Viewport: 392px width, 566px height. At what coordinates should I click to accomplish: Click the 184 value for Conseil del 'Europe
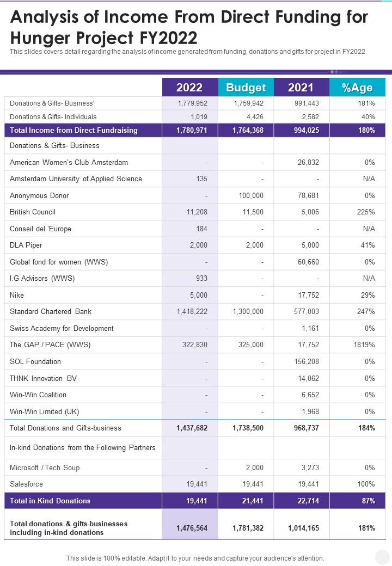coord(202,229)
